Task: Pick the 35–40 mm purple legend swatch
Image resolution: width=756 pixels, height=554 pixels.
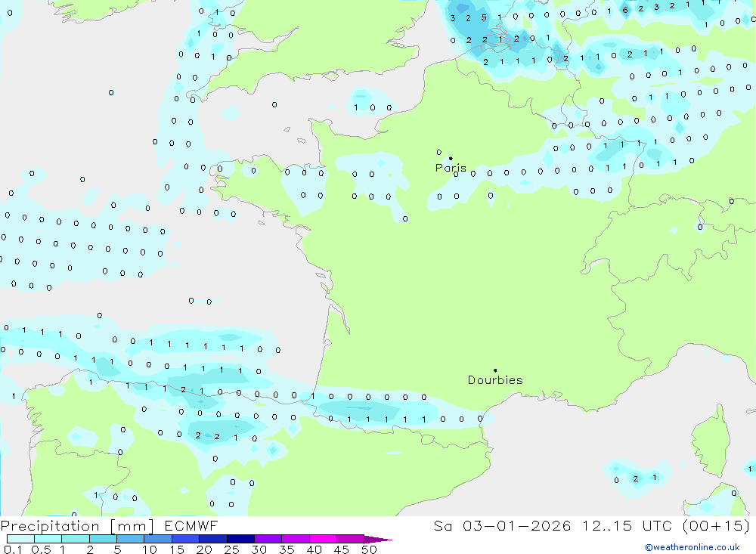Action: (295, 539)
